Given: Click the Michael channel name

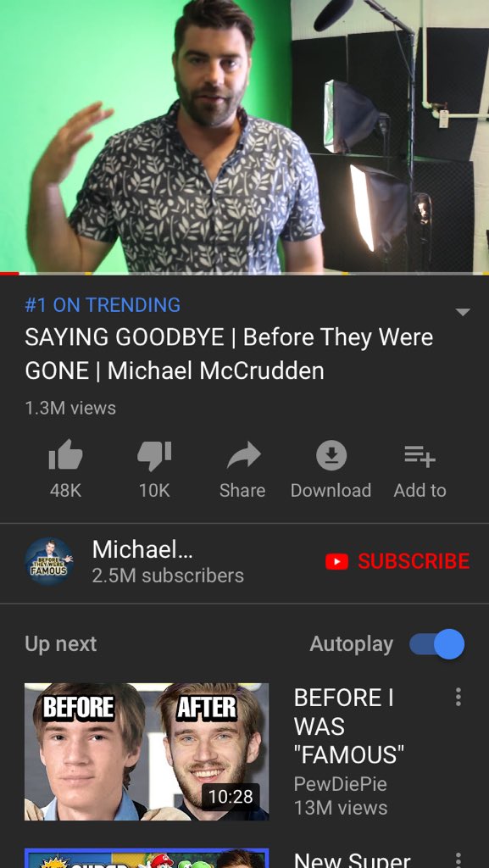Looking at the screenshot, I should [142, 549].
